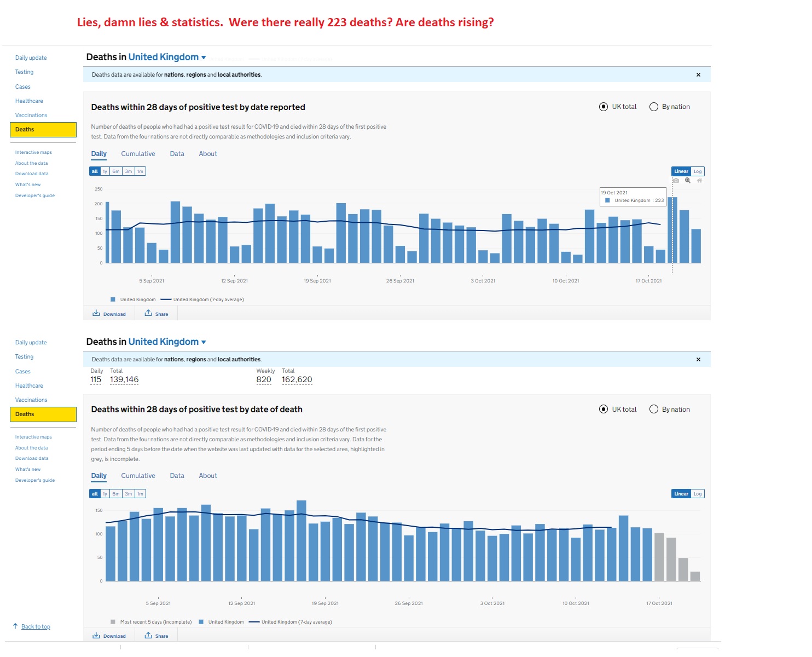Click the camera snapshot icon on the date reported chart
812x657 pixels.
[x=676, y=181]
